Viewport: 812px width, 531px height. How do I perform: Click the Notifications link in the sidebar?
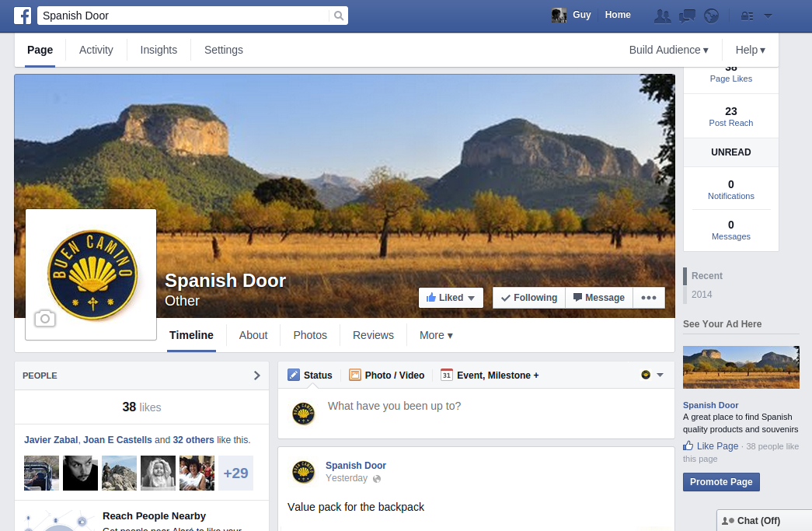pos(730,196)
